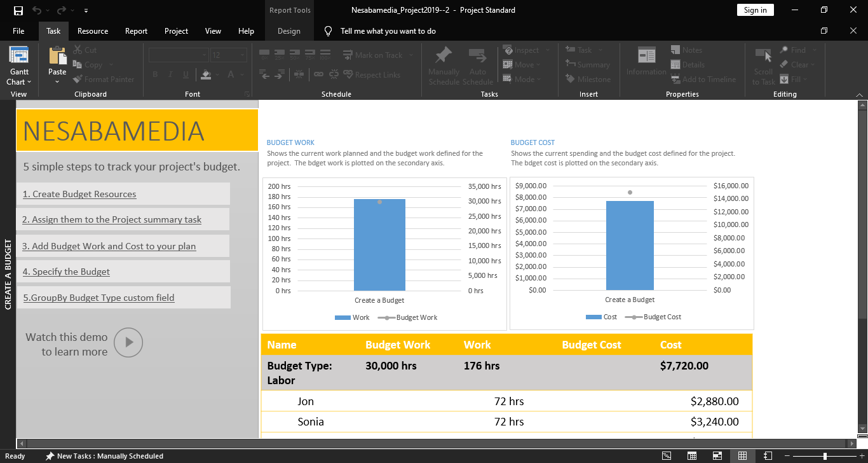Click the Information properties icon
Image resolution: width=868 pixels, height=463 pixels.
tap(646, 56)
